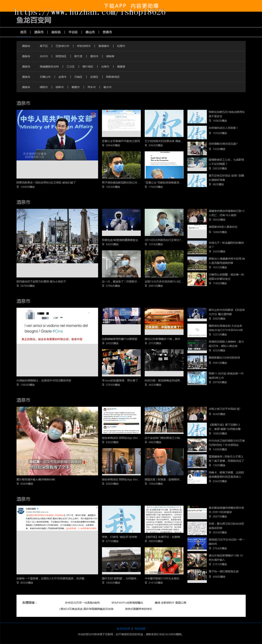Click the 鱼龙百变网 site logo
This screenshot has width=262, height=644.
34,20
